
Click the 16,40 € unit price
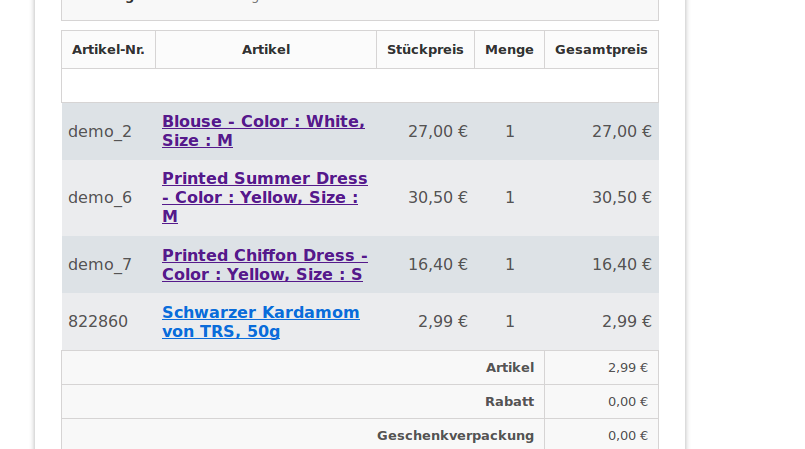pyautogui.click(x=437, y=264)
